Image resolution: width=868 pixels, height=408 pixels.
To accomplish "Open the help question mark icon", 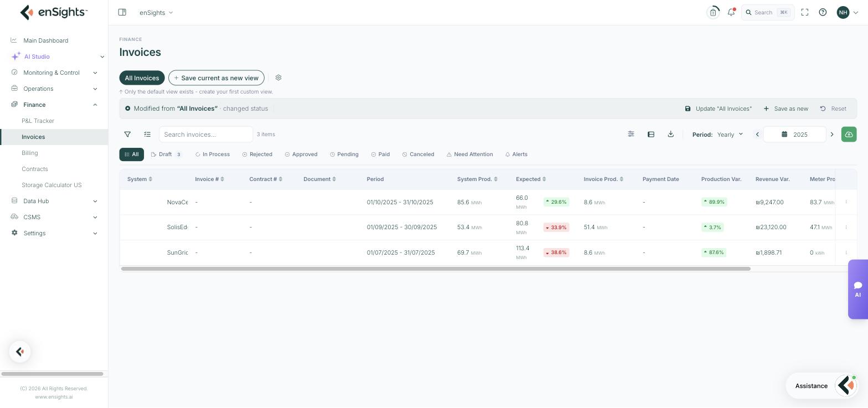I will tap(823, 12).
